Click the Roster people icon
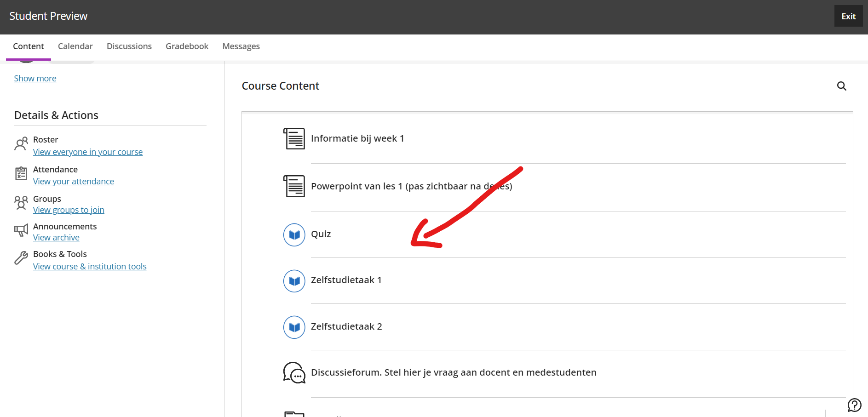 tap(21, 143)
